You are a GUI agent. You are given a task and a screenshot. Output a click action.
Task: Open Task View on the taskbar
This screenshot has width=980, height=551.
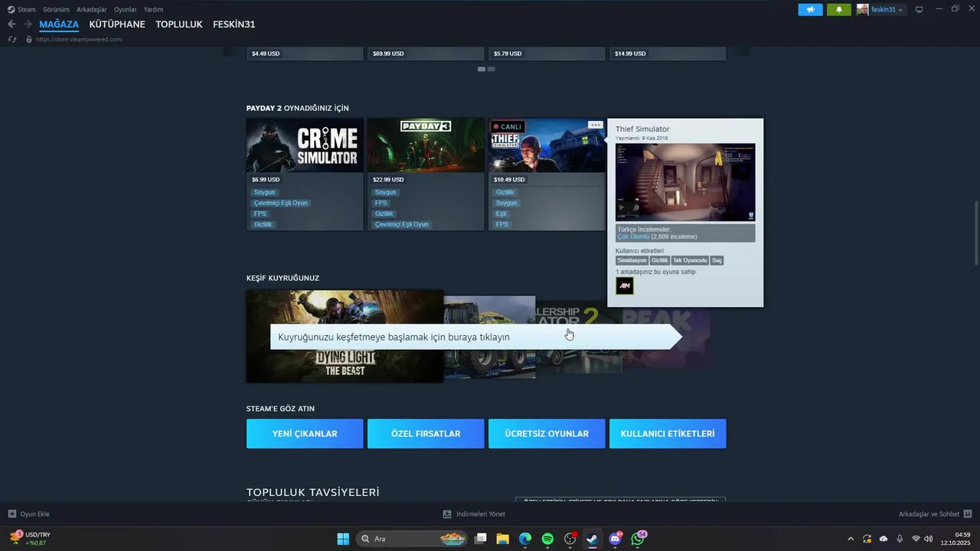pos(480,539)
